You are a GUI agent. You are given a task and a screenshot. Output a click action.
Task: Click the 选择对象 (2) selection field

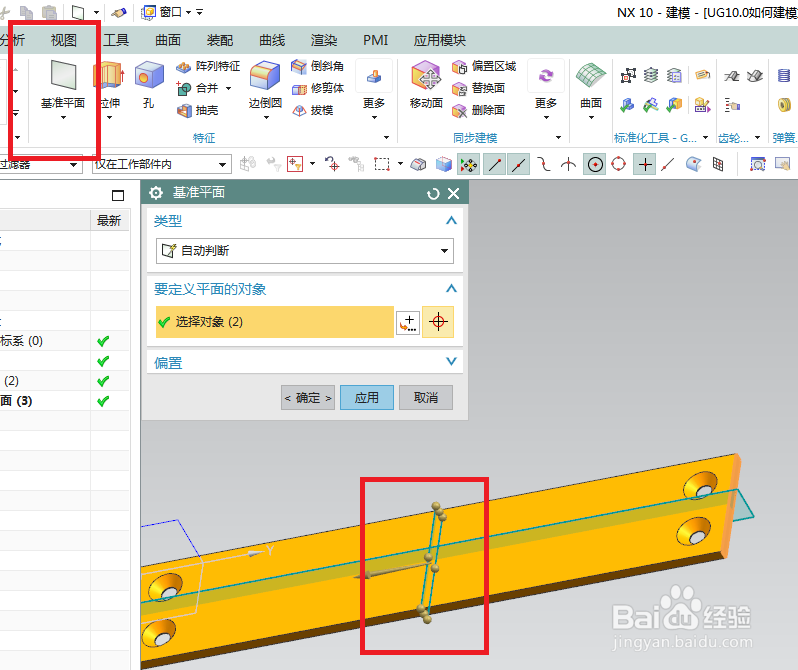[x=275, y=322]
